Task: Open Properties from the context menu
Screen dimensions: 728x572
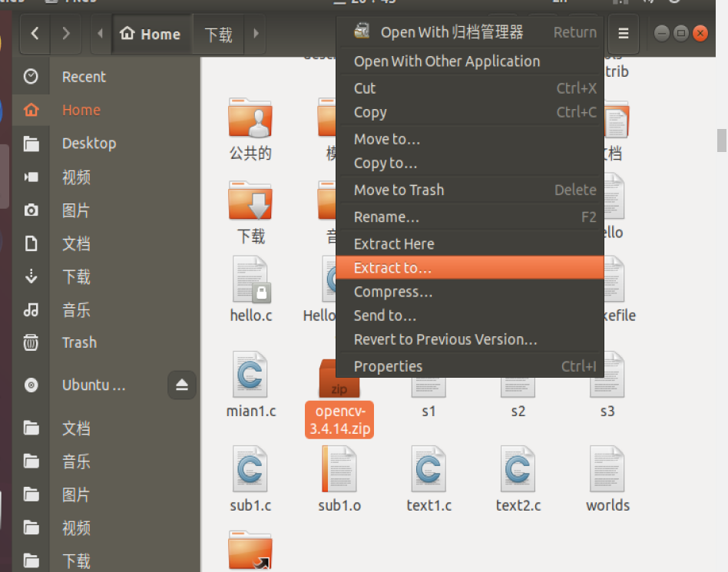Action: coord(470,366)
